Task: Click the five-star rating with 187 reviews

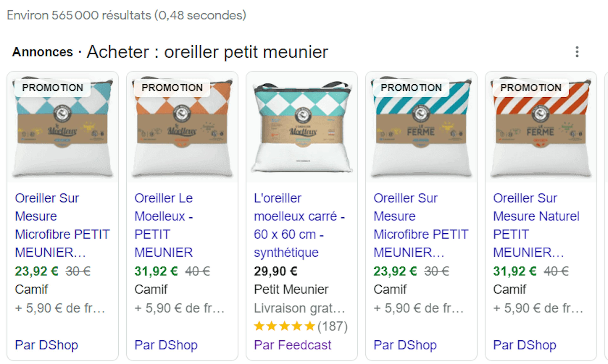Action: 301,326
